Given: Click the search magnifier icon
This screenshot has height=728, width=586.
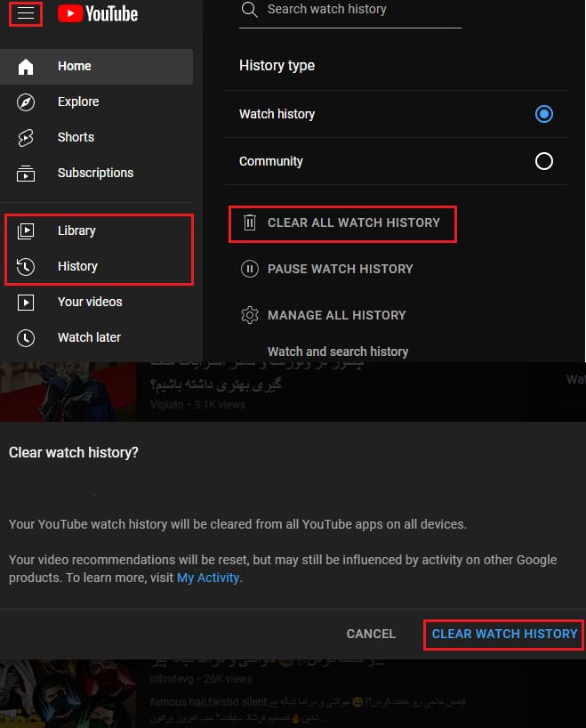Looking at the screenshot, I should [x=250, y=10].
